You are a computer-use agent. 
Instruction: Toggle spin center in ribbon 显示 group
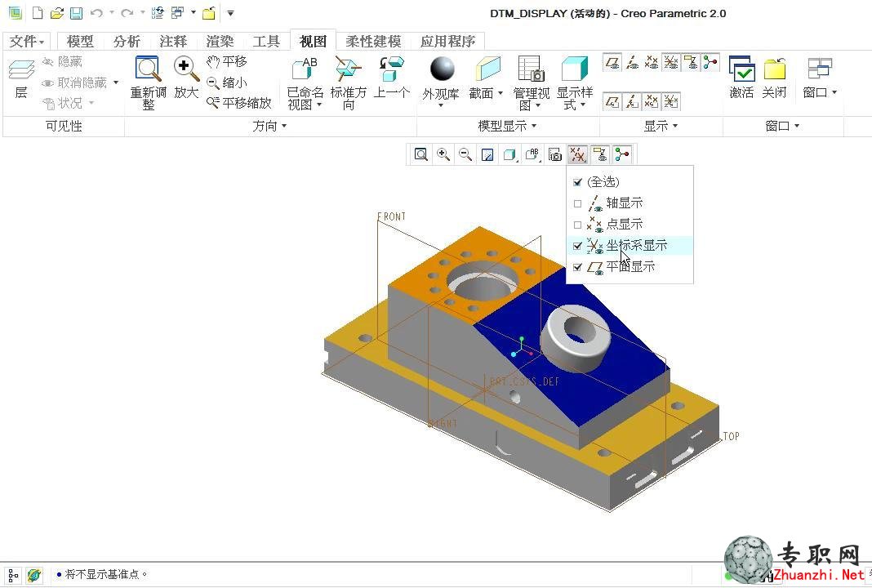tap(710, 62)
